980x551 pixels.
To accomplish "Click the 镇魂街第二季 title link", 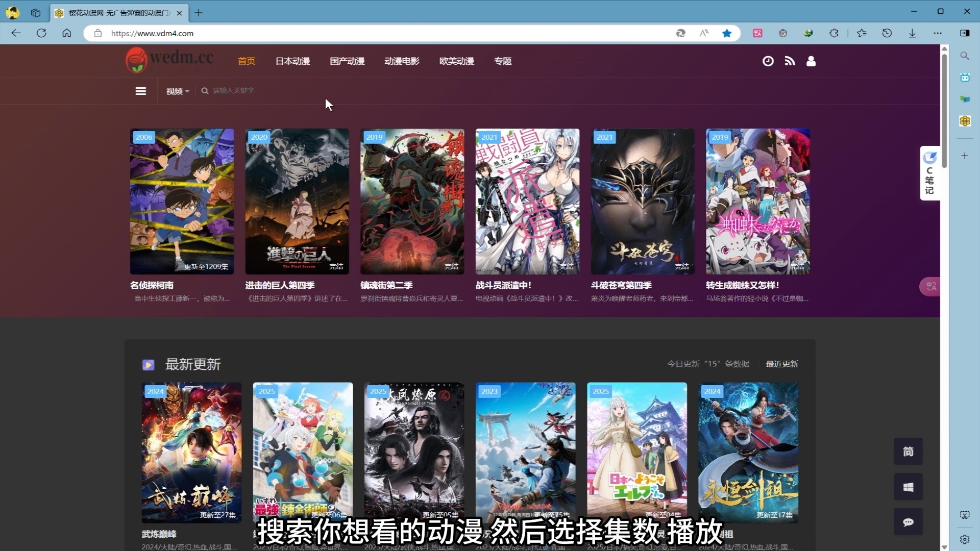I will [x=386, y=285].
